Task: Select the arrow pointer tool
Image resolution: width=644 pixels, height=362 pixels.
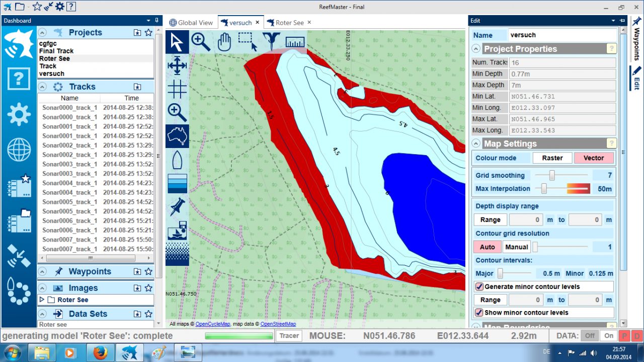Action: (177, 42)
